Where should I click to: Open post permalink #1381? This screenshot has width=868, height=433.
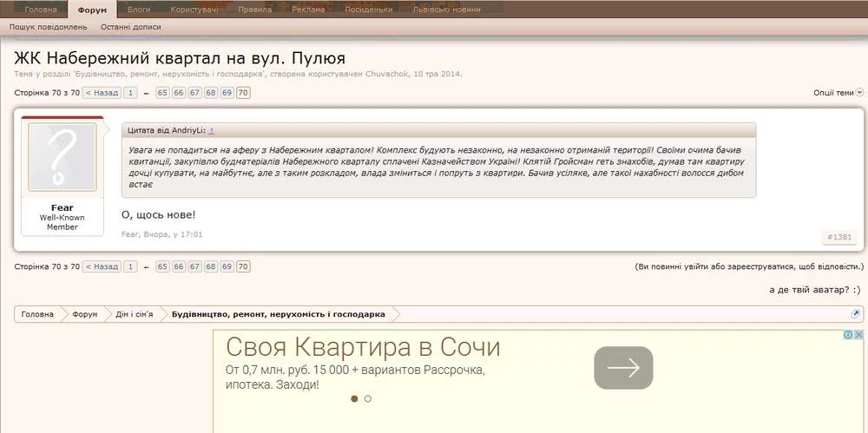pos(838,237)
